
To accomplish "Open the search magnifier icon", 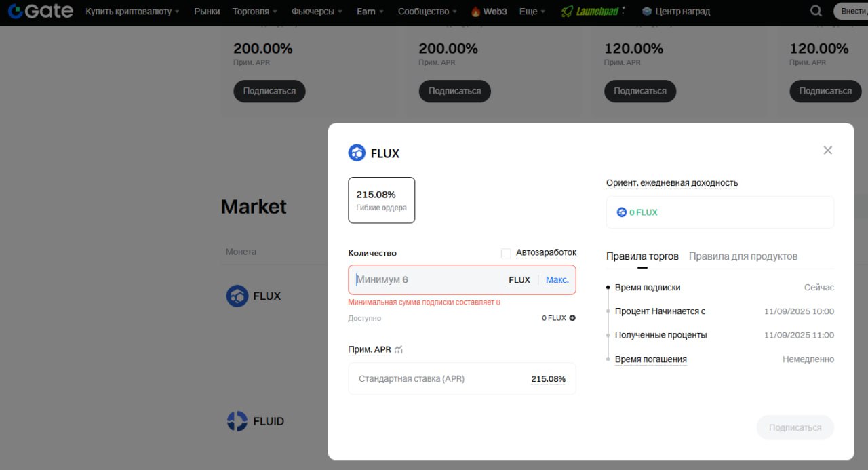I will point(816,12).
